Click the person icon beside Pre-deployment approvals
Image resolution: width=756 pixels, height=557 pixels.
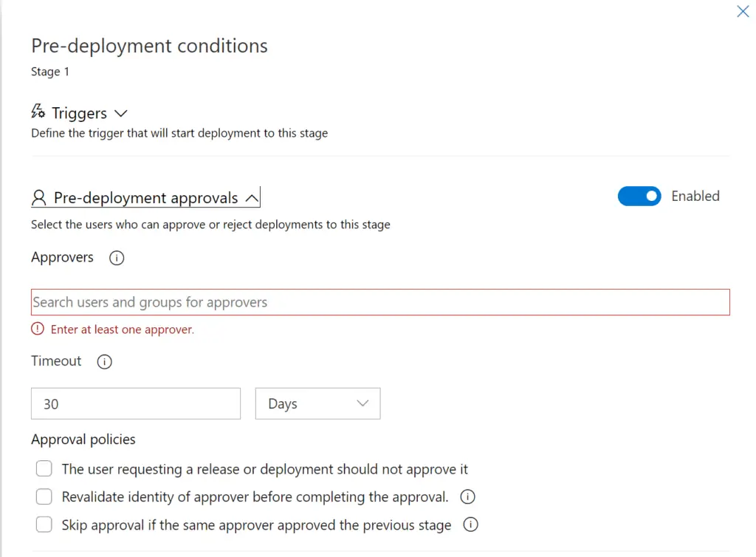[39, 197]
